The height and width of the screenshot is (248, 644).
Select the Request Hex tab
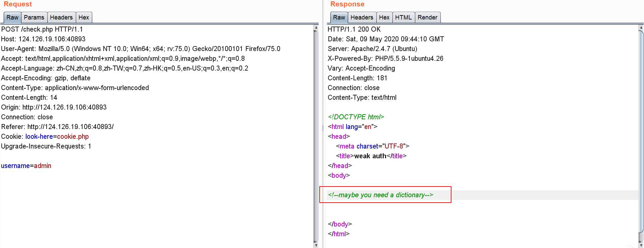84,17
